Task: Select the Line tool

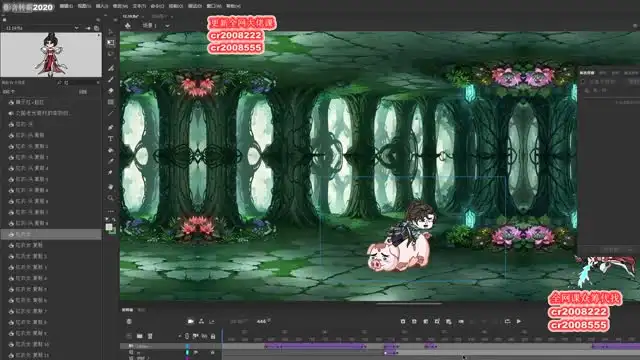Action: pyautogui.click(x=111, y=113)
